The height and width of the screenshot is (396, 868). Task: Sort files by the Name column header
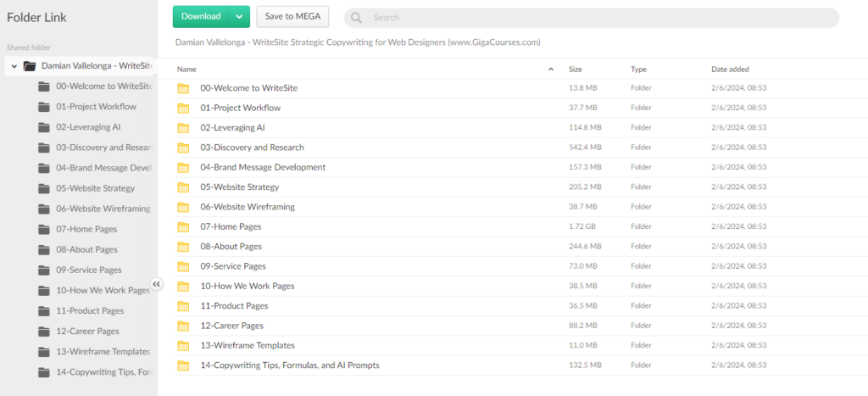[x=187, y=69]
